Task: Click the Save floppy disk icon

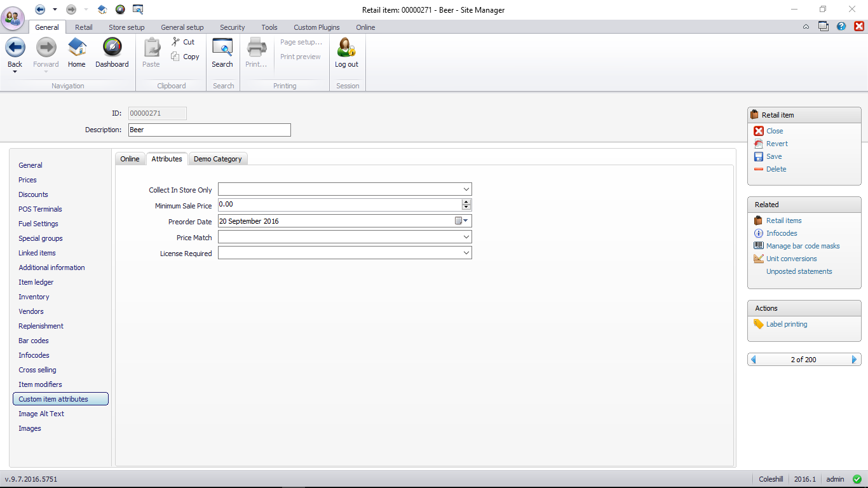Action: (759, 156)
